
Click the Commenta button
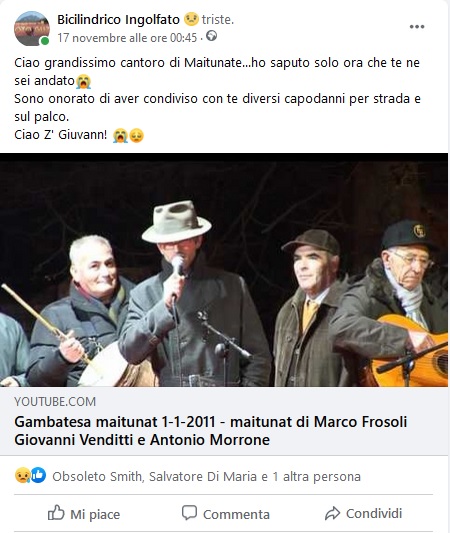[x=226, y=513]
